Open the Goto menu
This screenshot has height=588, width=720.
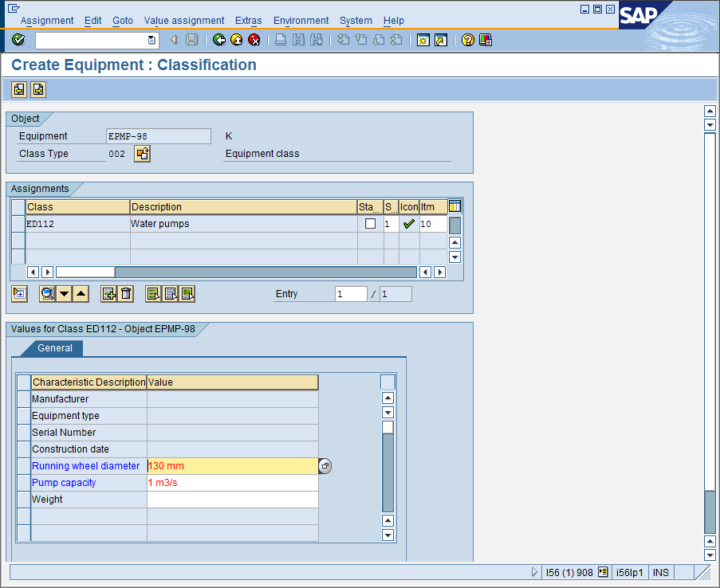point(123,21)
